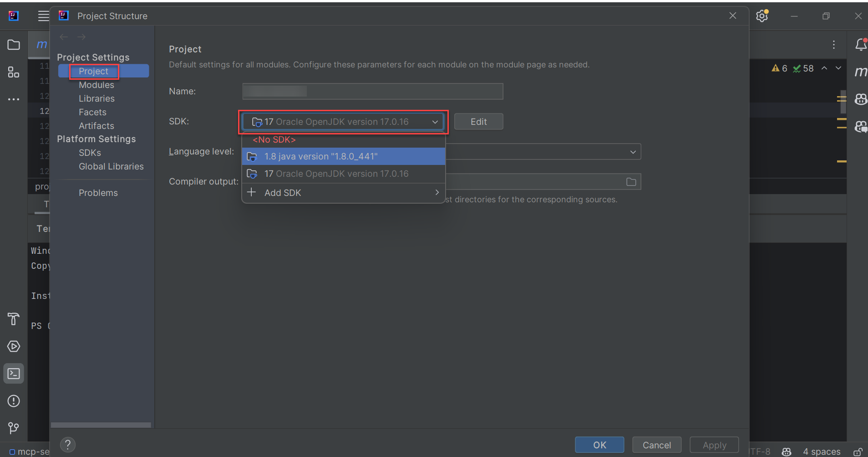Select Project in Project Settings
The width and height of the screenshot is (868, 457).
[104, 71]
